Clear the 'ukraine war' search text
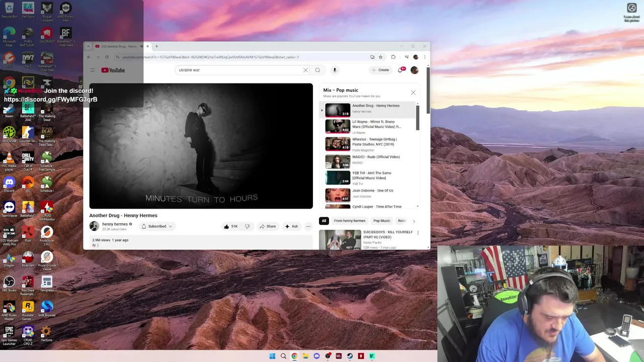644x362 pixels. pos(305,70)
